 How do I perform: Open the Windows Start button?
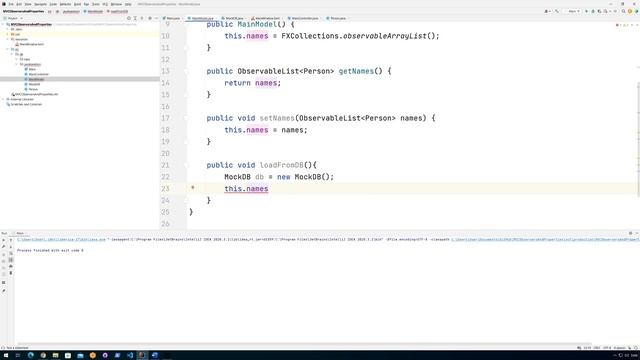6,355
